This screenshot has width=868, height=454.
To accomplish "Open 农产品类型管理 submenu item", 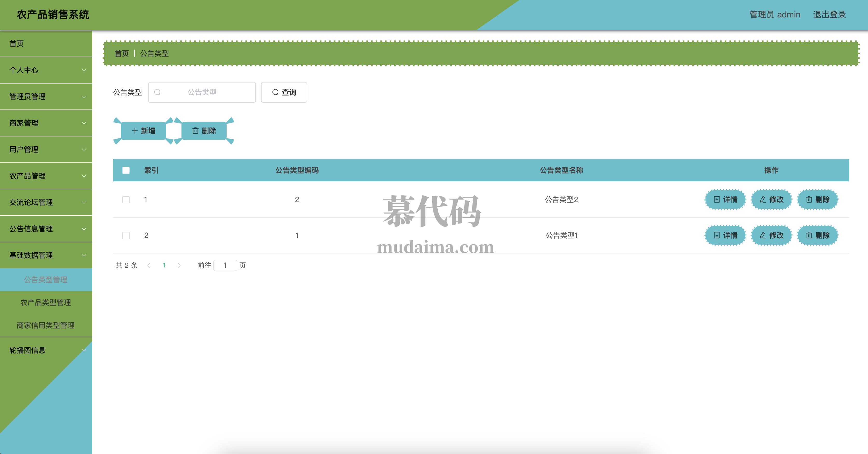I will pos(46,302).
